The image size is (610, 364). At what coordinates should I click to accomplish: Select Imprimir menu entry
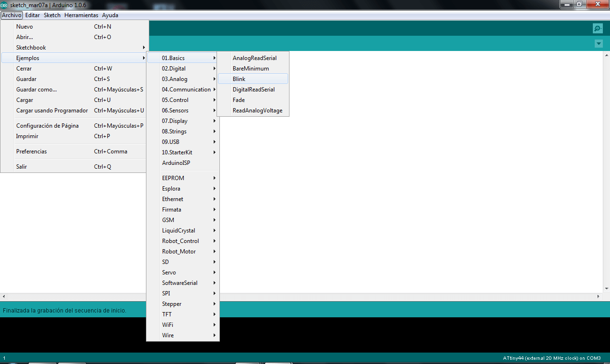pyautogui.click(x=74, y=136)
